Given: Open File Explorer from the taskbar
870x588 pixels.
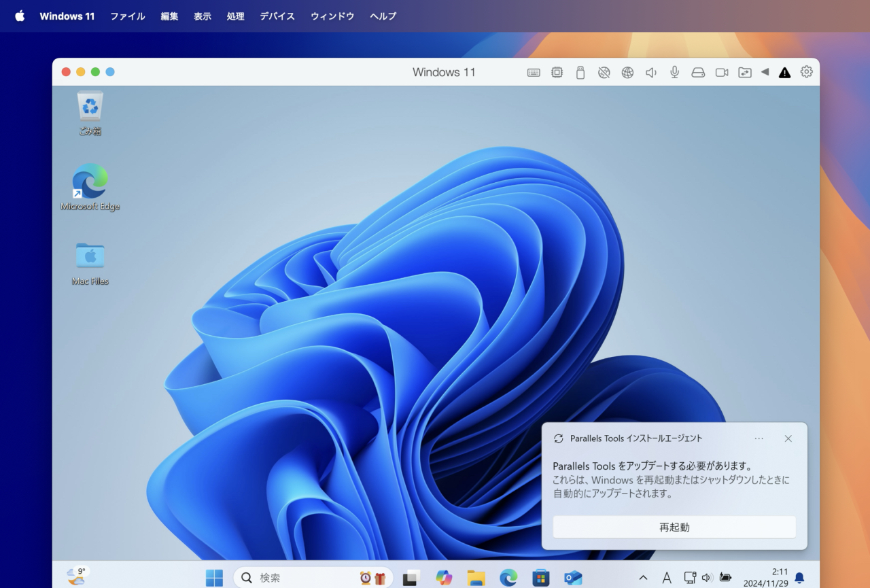Looking at the screenshot, I should (476, 578).
